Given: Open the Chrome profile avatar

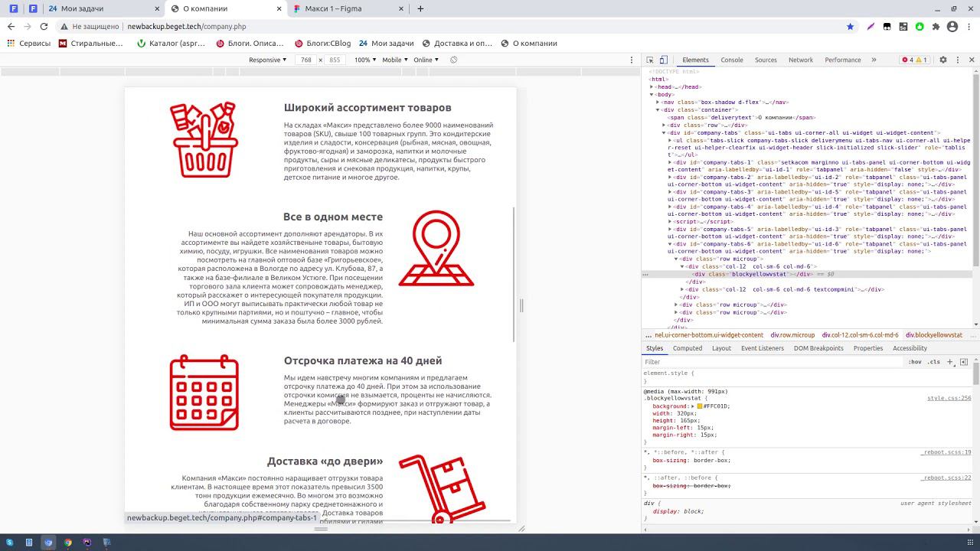Looking at the screenshot, I should (x=952, y=26).
